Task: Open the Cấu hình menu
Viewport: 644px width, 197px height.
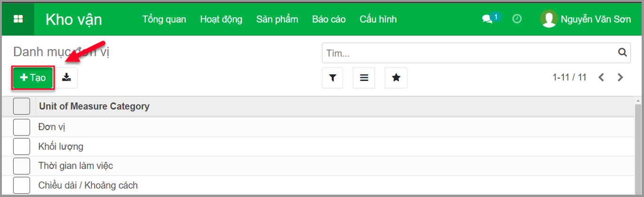Action: (378, 19)
